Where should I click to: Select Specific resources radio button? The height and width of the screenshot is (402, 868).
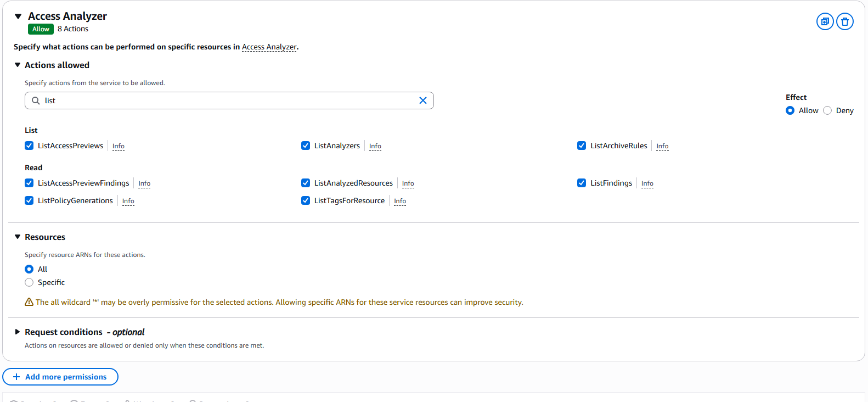29,282
